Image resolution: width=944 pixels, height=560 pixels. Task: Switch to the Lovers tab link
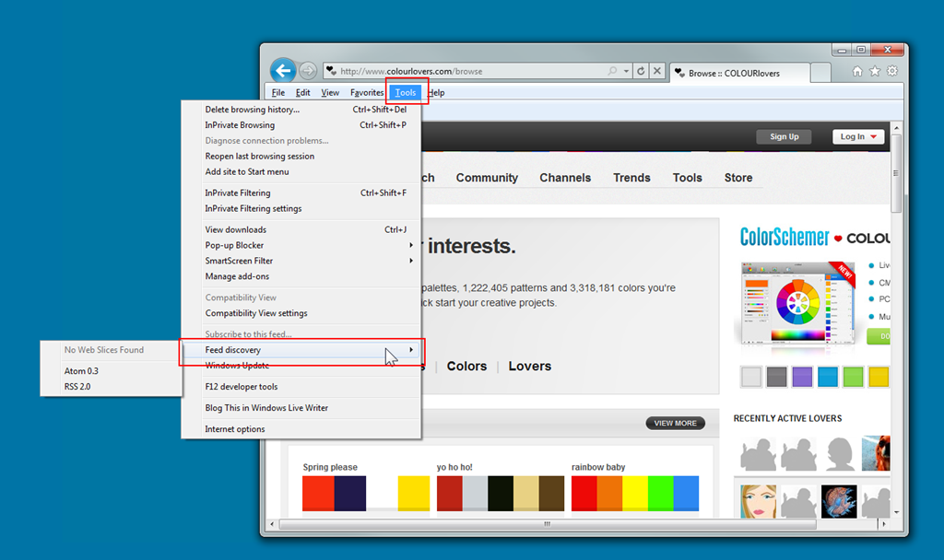tap(530, 367)
